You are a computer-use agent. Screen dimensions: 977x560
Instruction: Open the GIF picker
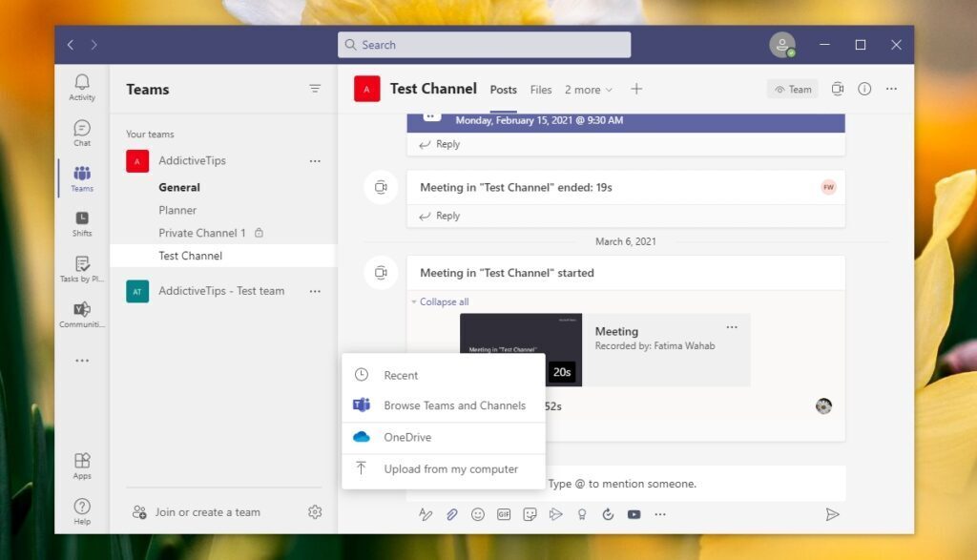pos(504,513)
